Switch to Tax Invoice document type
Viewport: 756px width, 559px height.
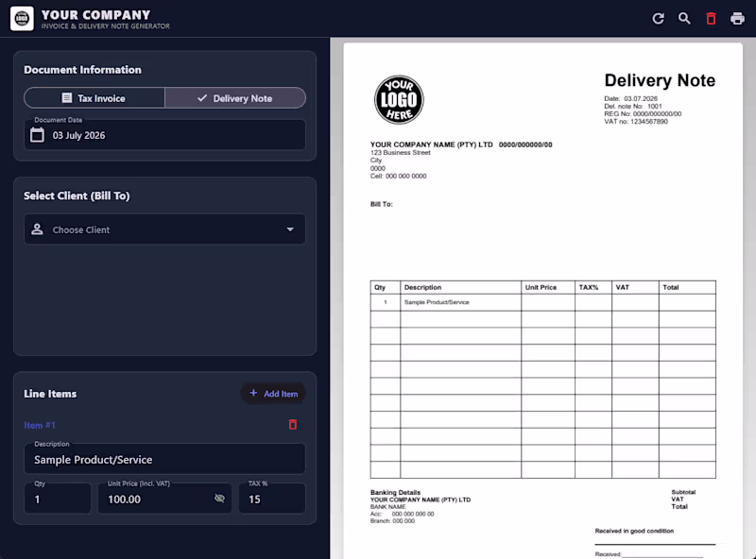tap(94, 98)
